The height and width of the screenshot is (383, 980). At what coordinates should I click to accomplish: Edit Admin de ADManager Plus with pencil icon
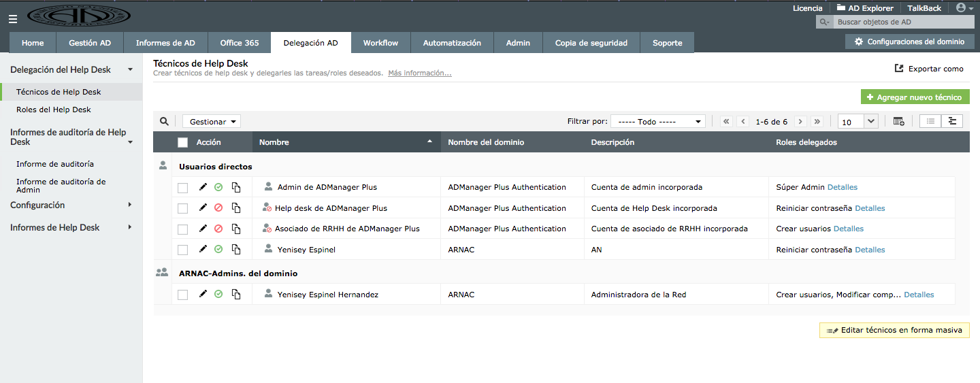203,187
